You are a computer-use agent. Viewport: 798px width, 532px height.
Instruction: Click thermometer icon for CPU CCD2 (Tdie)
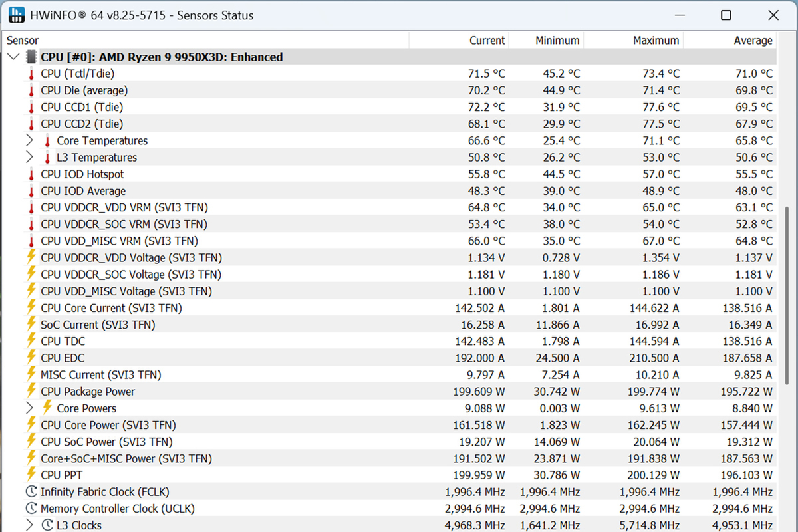(x=31, y=124)
